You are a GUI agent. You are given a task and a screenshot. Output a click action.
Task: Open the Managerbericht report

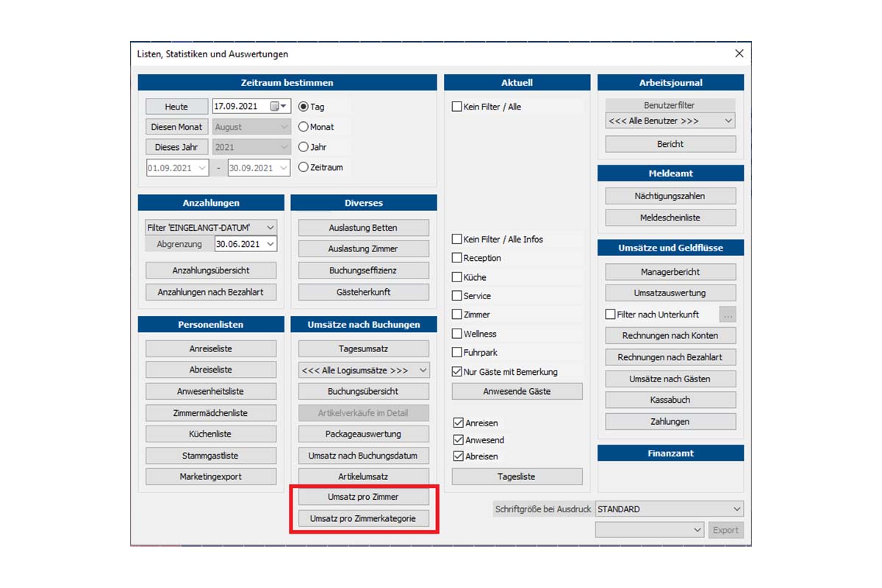pos(670,272)
